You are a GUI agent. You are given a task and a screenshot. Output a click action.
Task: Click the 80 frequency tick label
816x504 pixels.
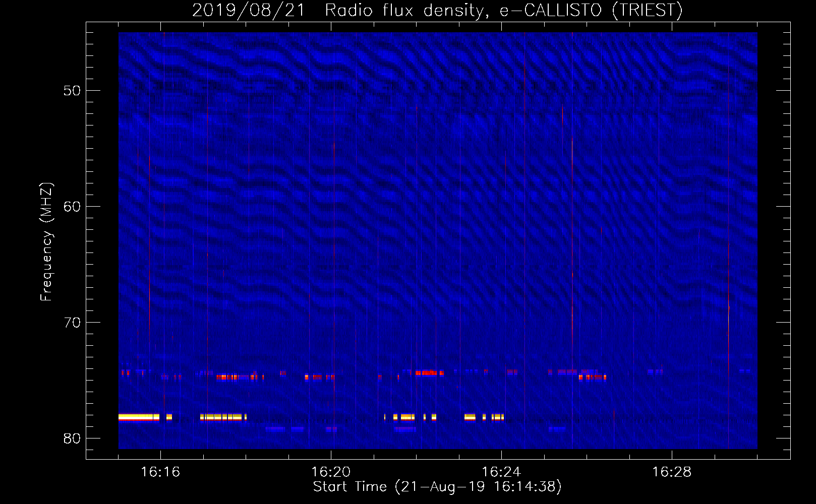[72, 438]
